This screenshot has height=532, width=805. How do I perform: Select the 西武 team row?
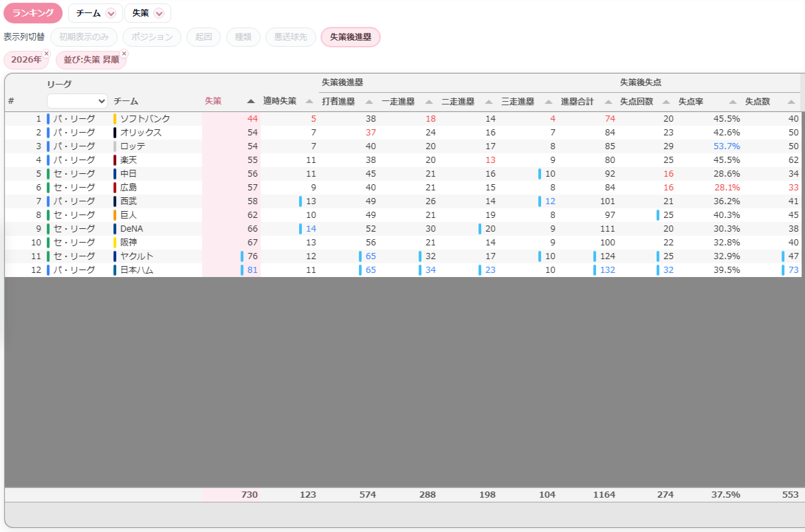click(x=402, y=201)
